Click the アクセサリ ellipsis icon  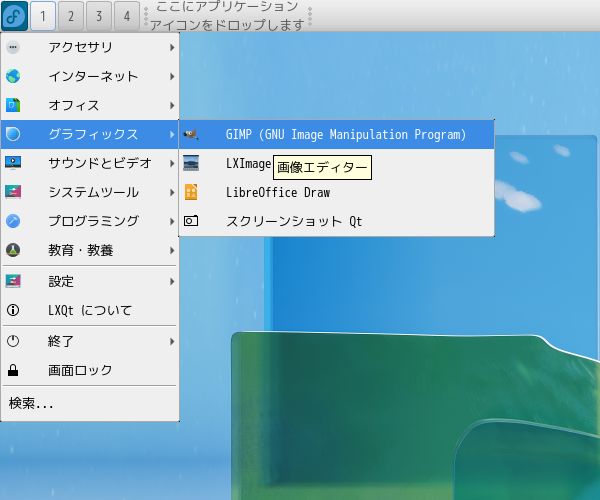tap(13, 47)
